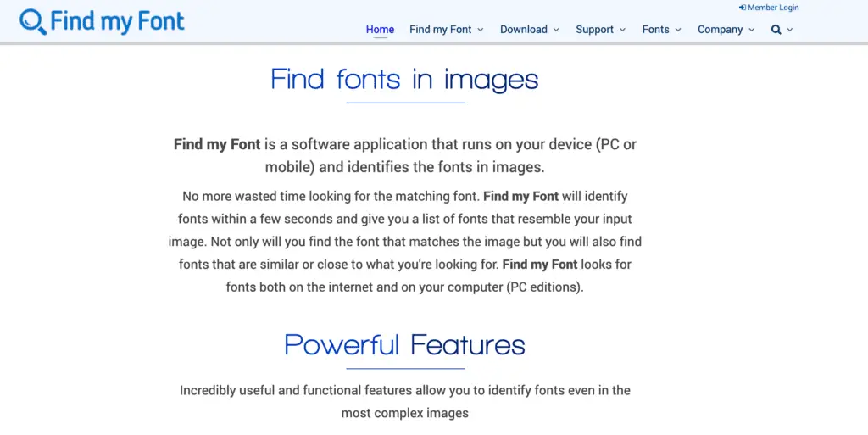Click the text 'most complex images'
Viewport: 868px width, 435px height.
coord(404,413)
